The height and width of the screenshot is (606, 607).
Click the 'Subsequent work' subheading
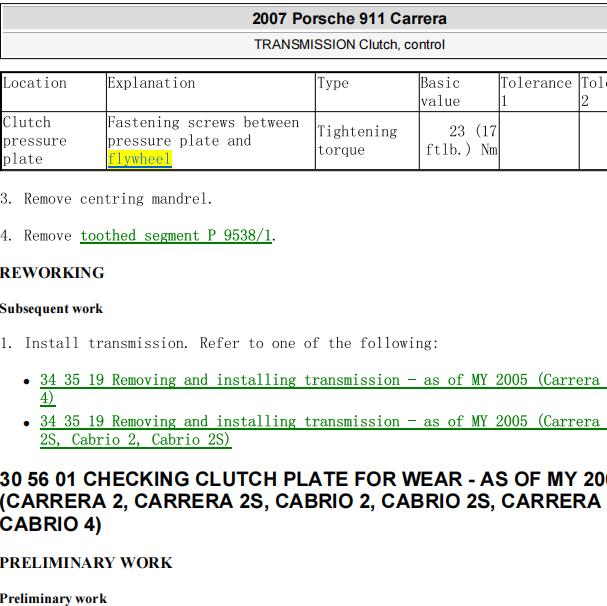[x=51, y=309]
